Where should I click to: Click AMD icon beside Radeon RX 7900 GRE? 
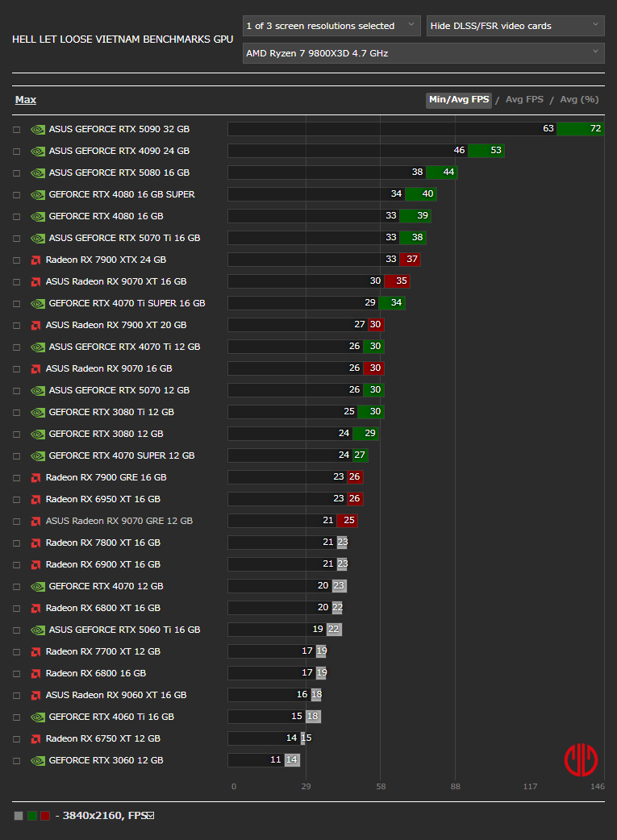[36, 478]
